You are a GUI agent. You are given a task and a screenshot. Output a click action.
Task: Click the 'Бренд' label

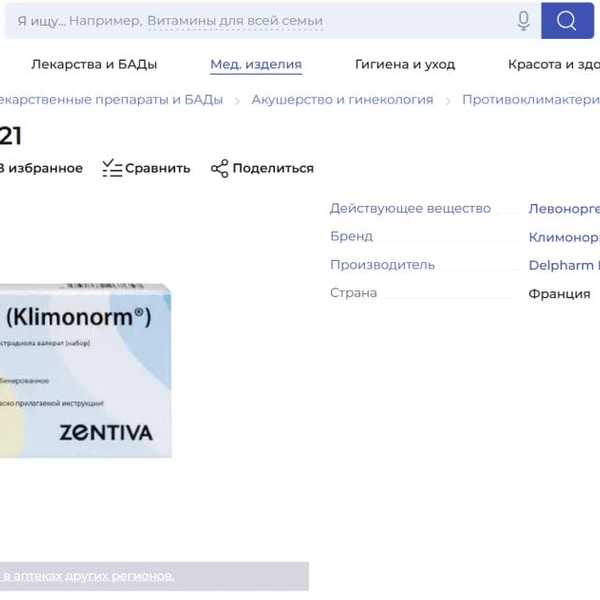tap(351, 236)
